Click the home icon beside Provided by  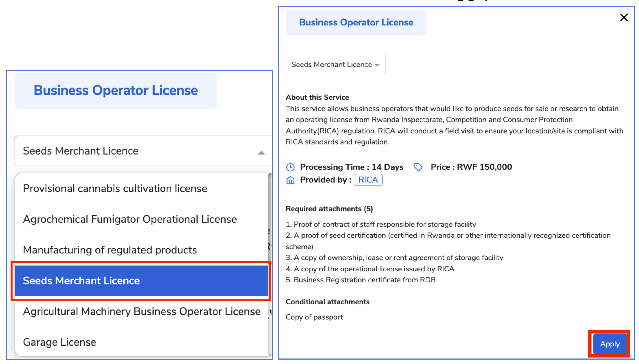click(x=290, y=180)
